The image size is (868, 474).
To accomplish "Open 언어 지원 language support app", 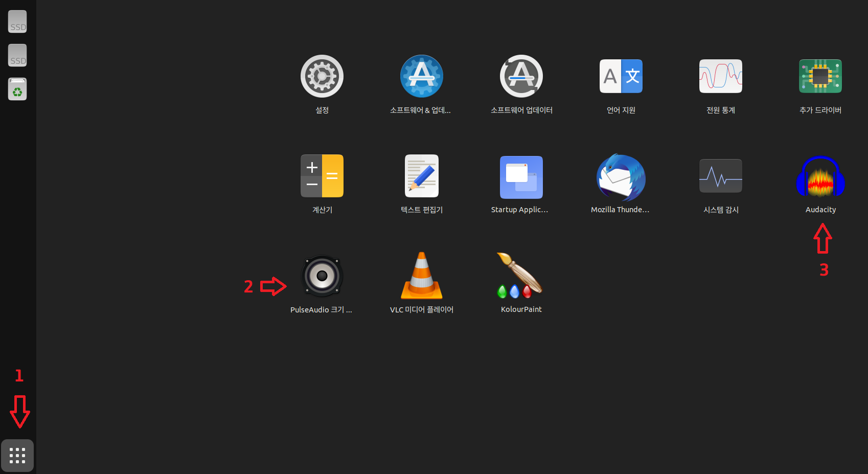I will (x=621, y=76).
